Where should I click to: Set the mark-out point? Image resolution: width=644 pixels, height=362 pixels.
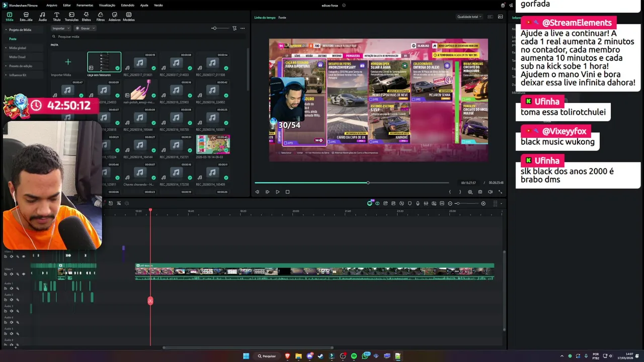click(460, 192)
